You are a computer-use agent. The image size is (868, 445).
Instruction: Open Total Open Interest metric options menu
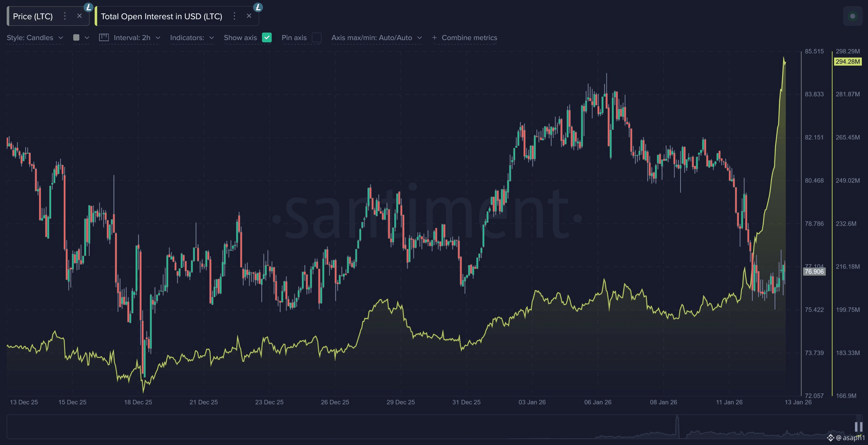coord(234,16)
